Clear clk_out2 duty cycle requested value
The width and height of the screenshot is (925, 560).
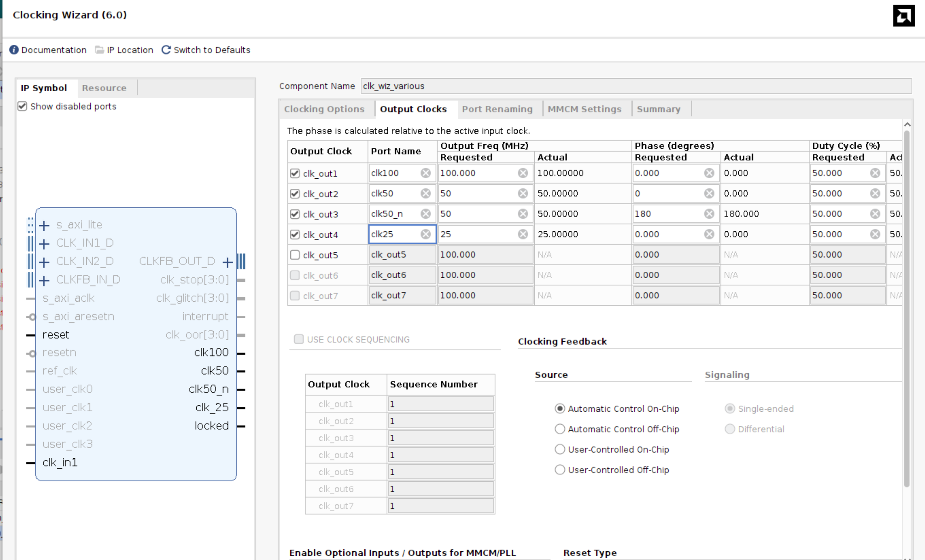tap(875, 193)
